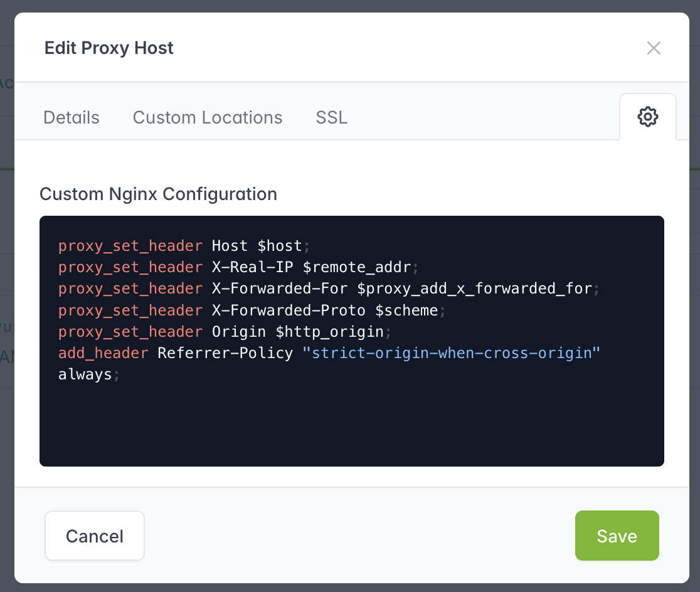Click the "strict-origin-when-cross-origin" string value
This screenshot has width=700, height=592.
452,353
